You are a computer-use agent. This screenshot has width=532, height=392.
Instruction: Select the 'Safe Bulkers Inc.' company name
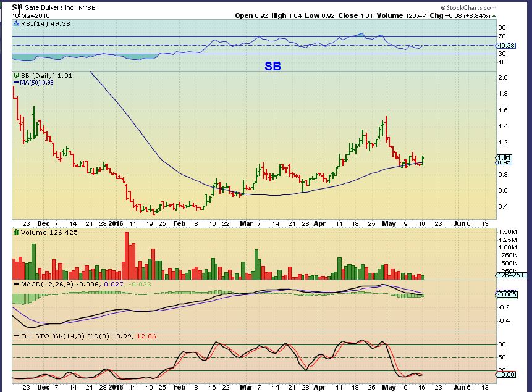click(49, 7)
